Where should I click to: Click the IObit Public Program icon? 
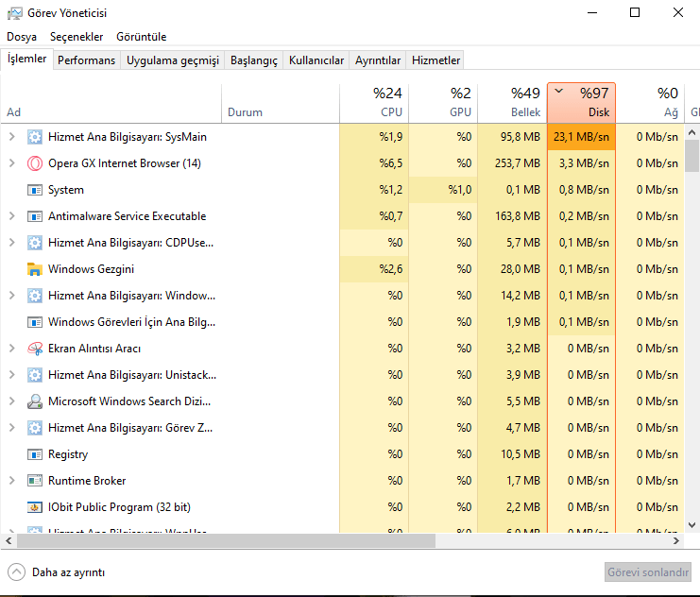point(35,507)
